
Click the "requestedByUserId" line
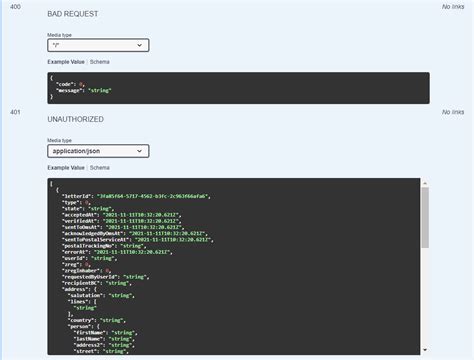click(x=105, y=277)
